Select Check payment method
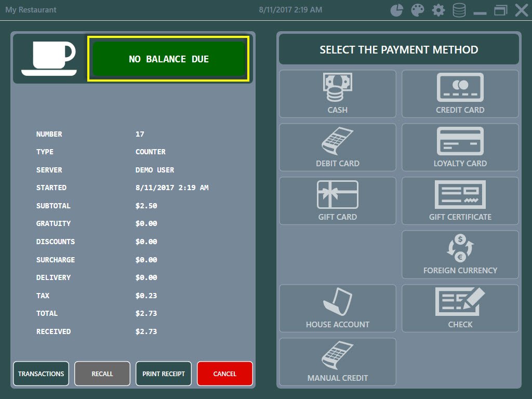 click(460, 308)
